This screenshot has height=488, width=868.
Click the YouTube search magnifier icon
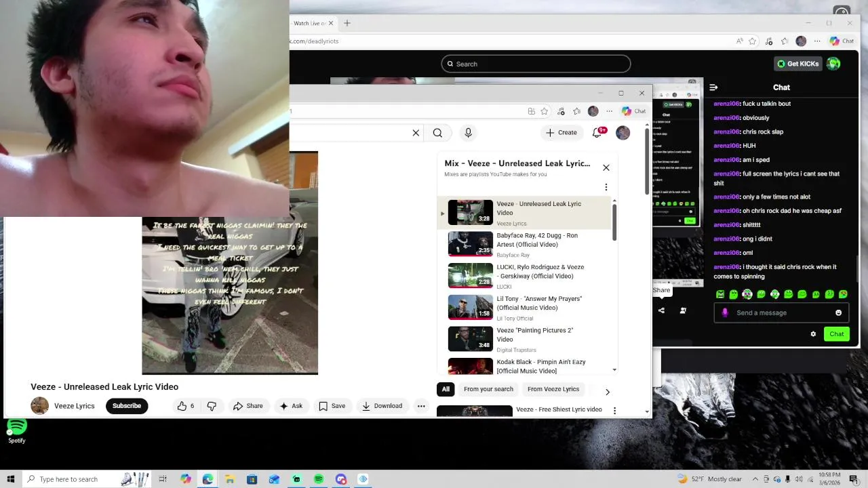click(x=437, y=133)
